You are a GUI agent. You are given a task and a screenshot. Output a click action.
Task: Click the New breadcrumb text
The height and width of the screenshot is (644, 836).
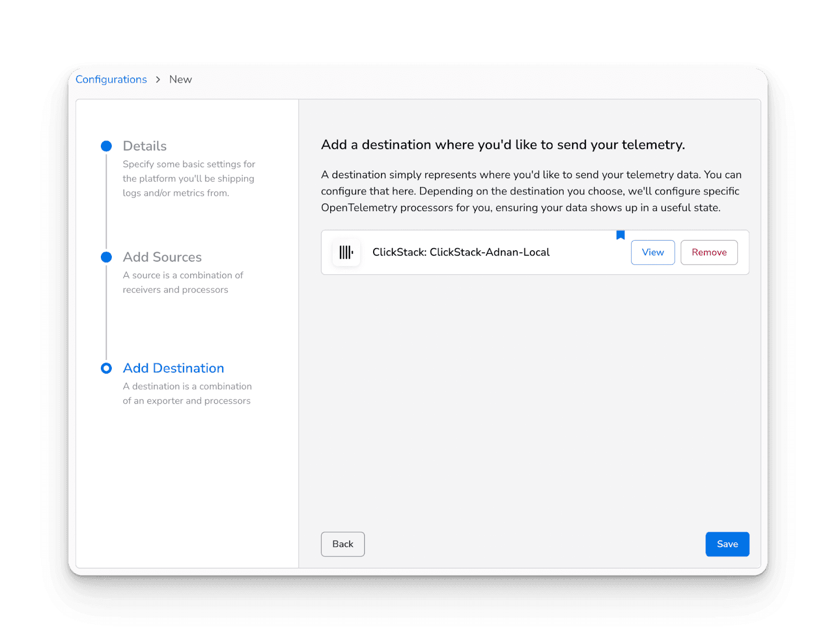pos(180,79)
